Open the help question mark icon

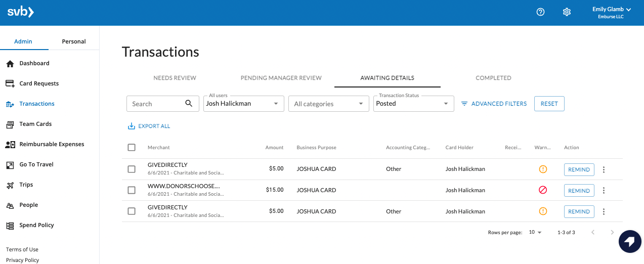540,12
